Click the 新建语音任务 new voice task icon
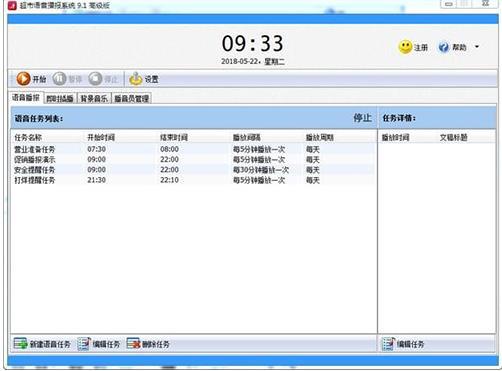Viewport: 502px width, 371px height. pyautogui.click(x=20, y=344)
